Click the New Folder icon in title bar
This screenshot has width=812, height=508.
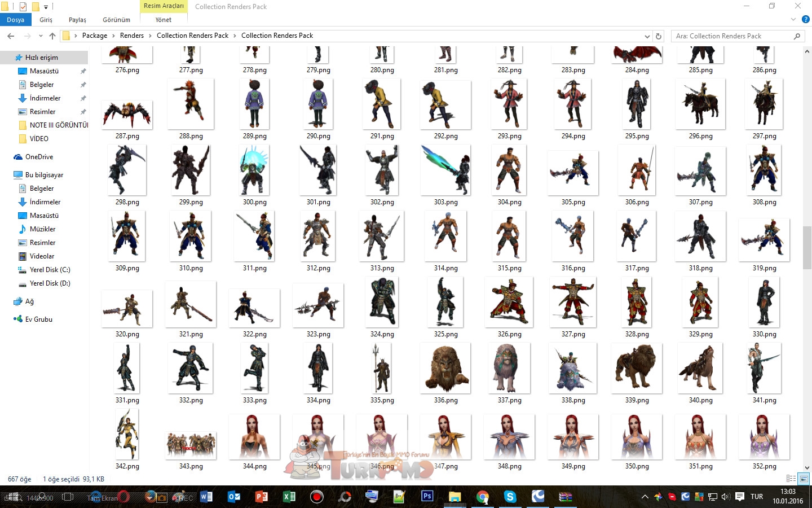[x=36, y=7]
